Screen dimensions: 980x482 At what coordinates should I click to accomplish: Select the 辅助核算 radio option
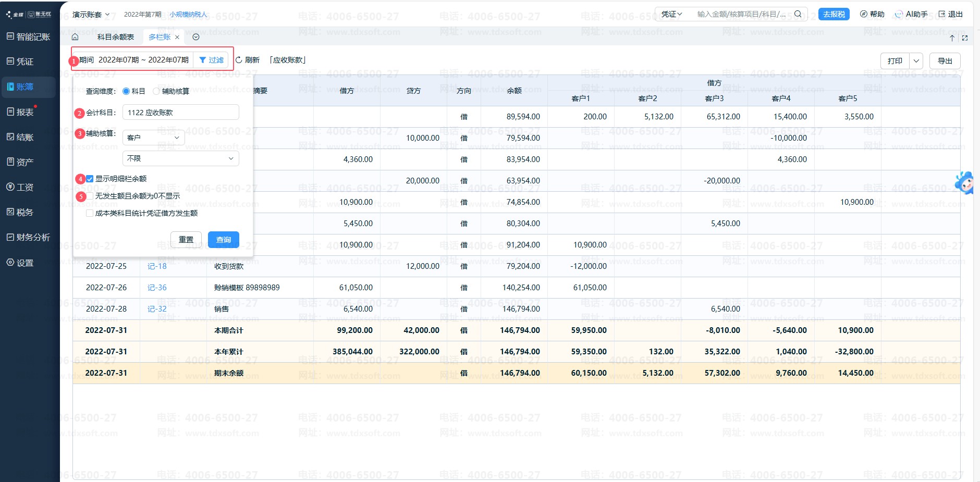[x=156, y=92]
